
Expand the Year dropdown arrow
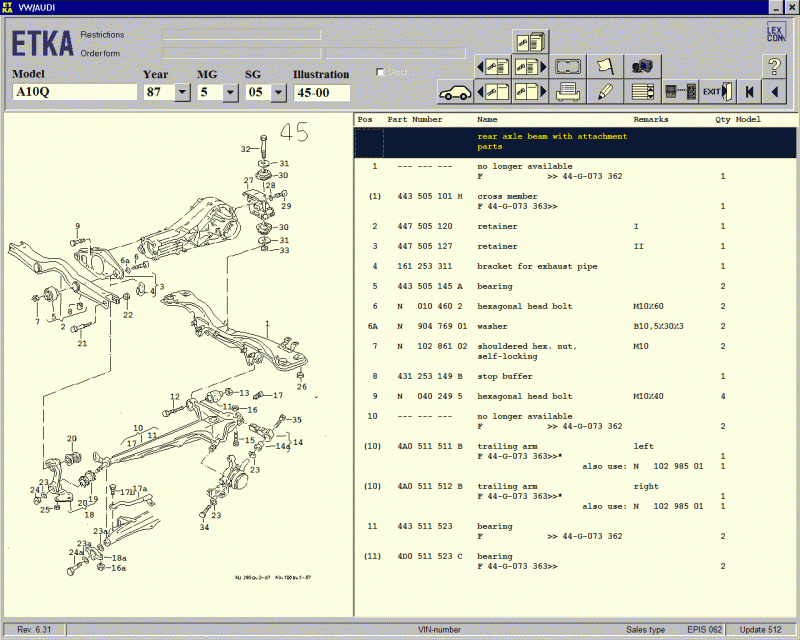[x=182, y=93]
